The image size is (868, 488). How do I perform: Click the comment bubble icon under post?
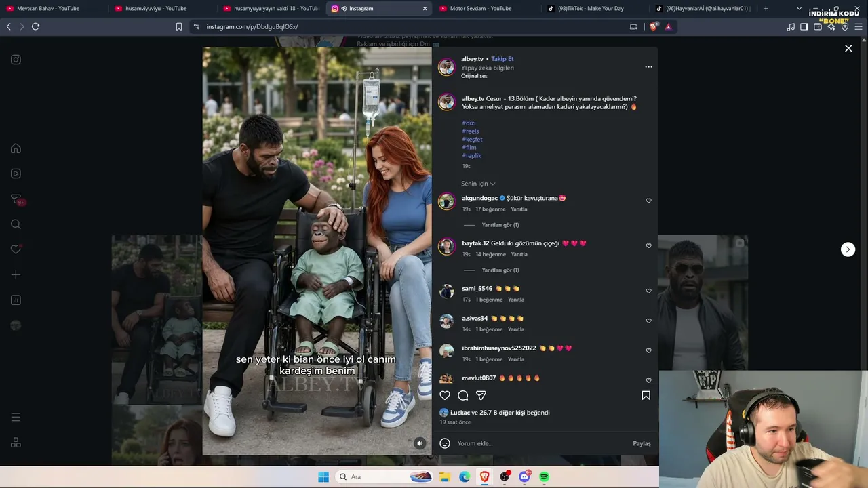click(463, 395)
